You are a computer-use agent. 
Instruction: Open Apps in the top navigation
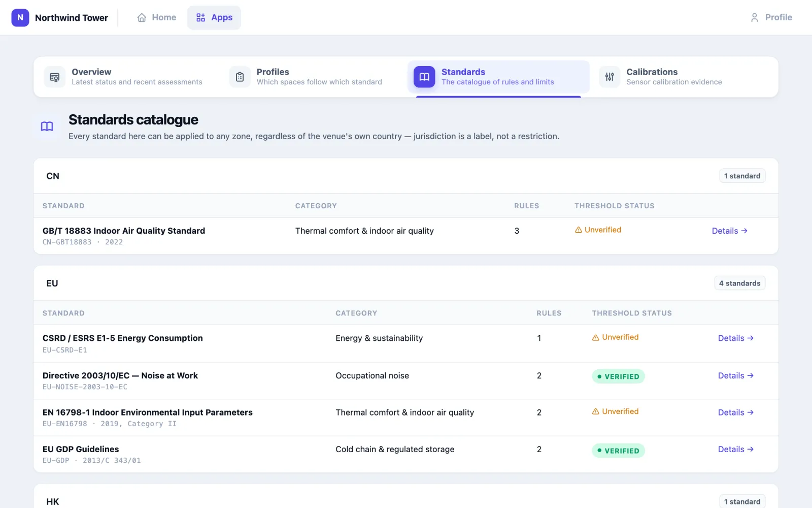(214, 18)
